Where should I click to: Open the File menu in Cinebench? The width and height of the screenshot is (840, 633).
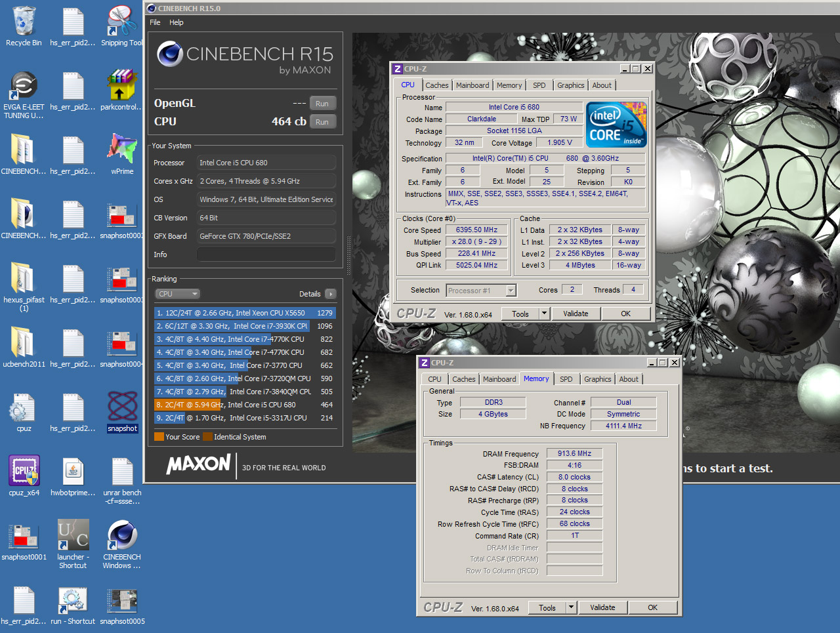[155, 22]
